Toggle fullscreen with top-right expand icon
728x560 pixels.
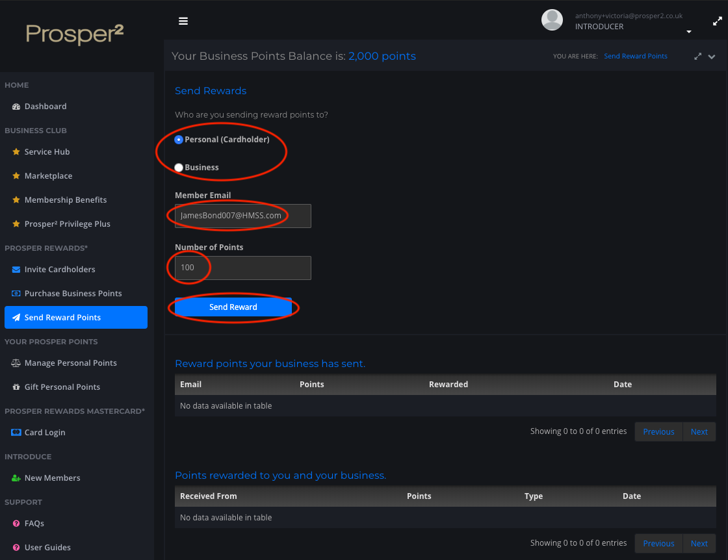[x=718, y=21]
